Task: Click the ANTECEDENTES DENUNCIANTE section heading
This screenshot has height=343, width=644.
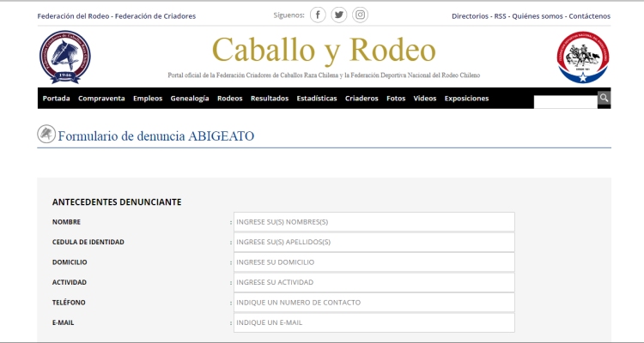Action: click(x=117, y=202)
